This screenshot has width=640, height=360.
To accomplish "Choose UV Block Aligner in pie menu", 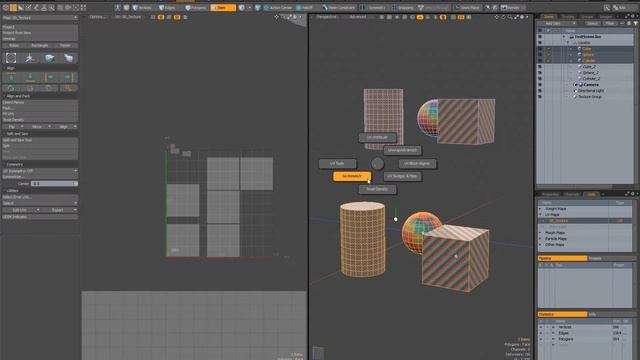I will coord(417,163).
